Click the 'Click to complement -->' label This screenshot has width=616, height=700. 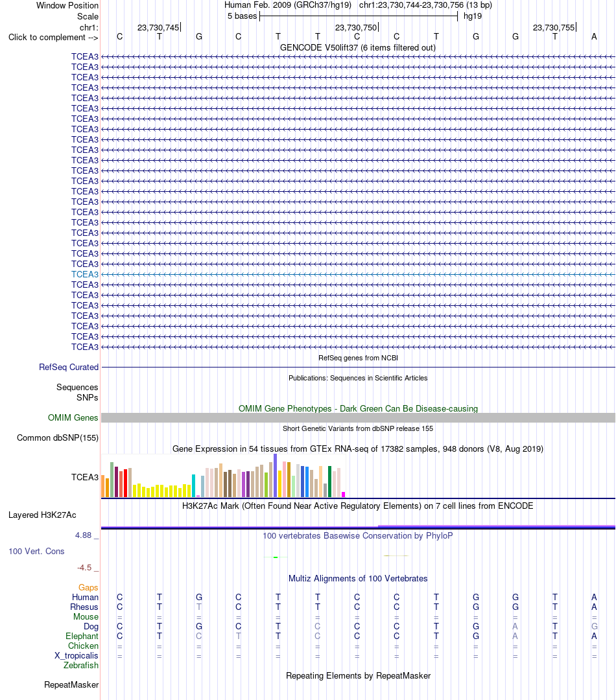click(53, 38)
